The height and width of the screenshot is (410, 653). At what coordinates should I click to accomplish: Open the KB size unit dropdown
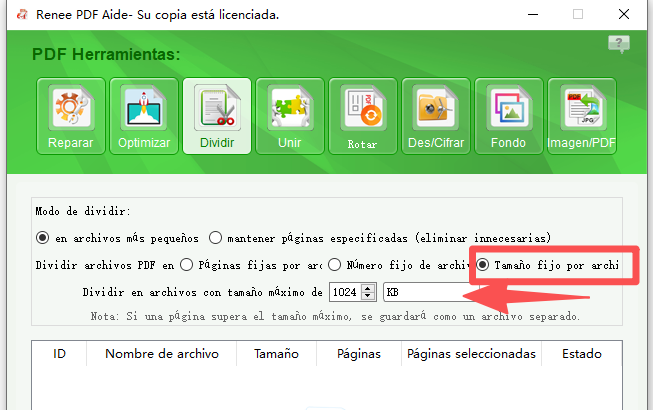[429, 292]
